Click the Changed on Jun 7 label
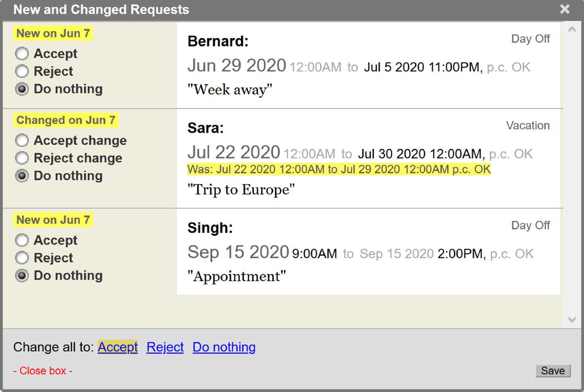The height and width of the screenshot is (392, 584). tap(65, 120)
